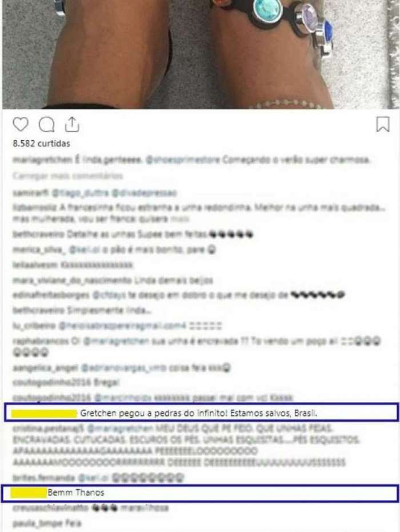Viewport: 400px width, 532px height.
Task: Open the foot photo with gem sandals
Action: coord(200,54)
